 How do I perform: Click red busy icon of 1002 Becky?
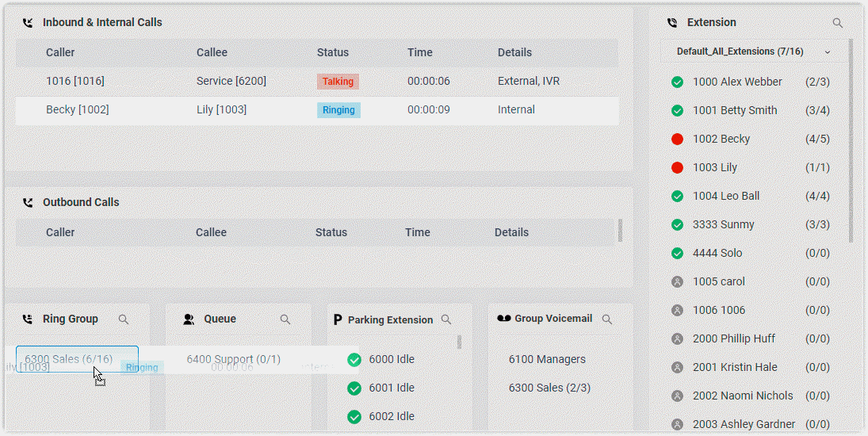677,139
